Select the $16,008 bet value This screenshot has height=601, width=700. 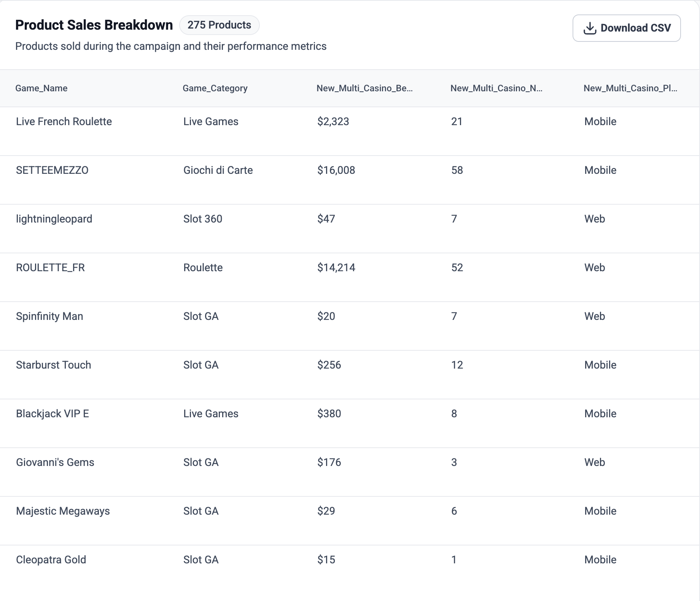coord(336,170)
